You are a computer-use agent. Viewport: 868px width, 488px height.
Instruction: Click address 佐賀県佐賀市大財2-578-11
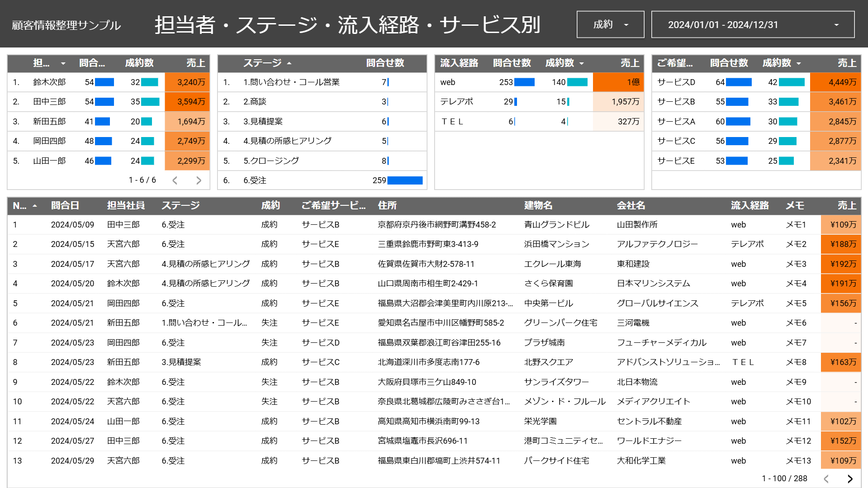[x=426, y=264]
